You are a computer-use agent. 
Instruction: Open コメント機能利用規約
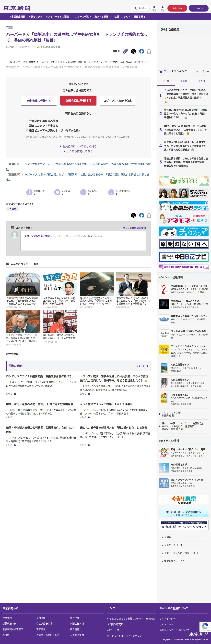pyautogui.click(x=134, y=228)
